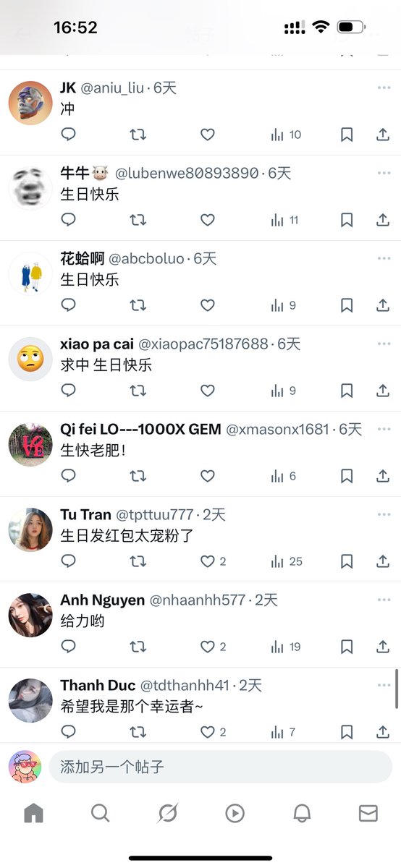Open the video playback tab
The image size is (401, 868).
pos(235,813)
